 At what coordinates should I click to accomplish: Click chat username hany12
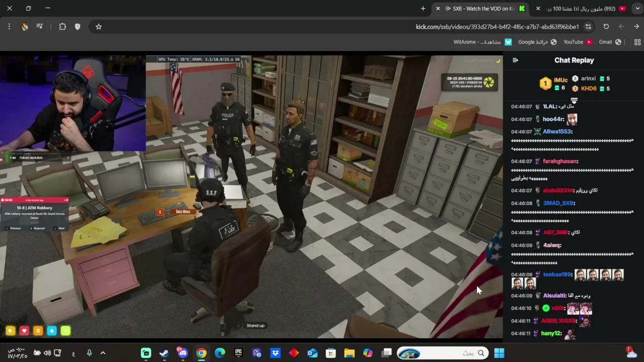(x=551, y=333)
